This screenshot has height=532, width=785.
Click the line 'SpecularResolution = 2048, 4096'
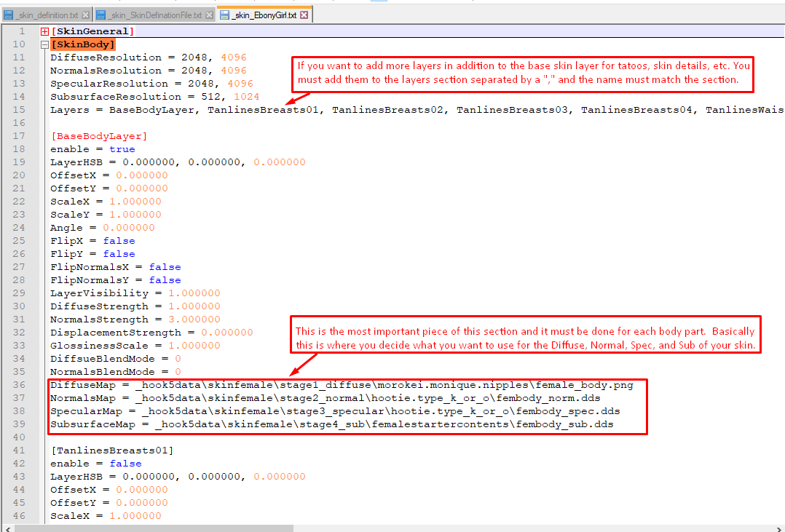(151, 84)
